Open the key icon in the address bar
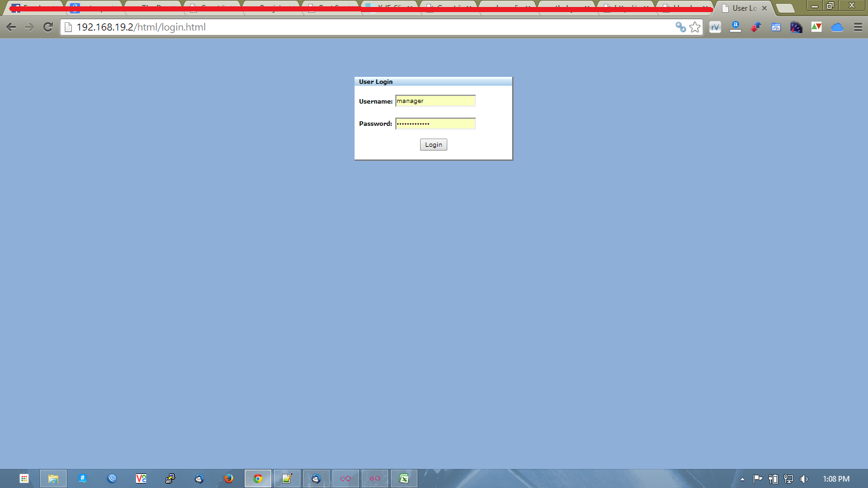Viewport: 868px width, 488px height. (680, 27)
